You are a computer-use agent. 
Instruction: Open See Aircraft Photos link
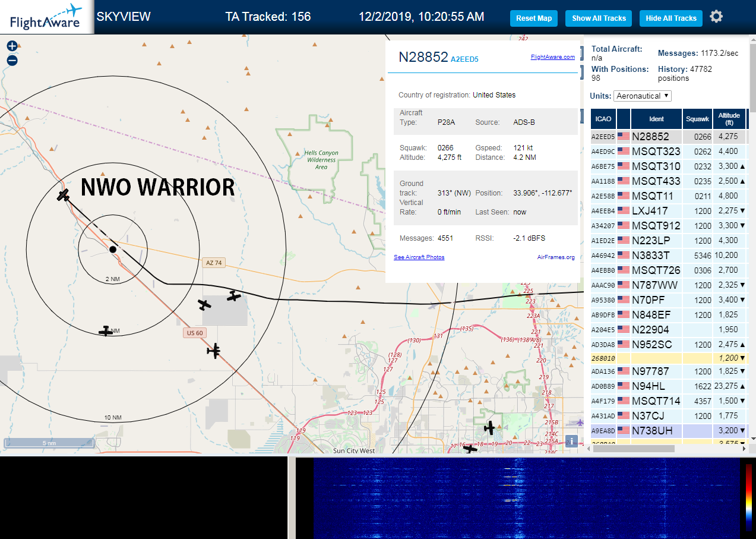[x=419, y=257]
